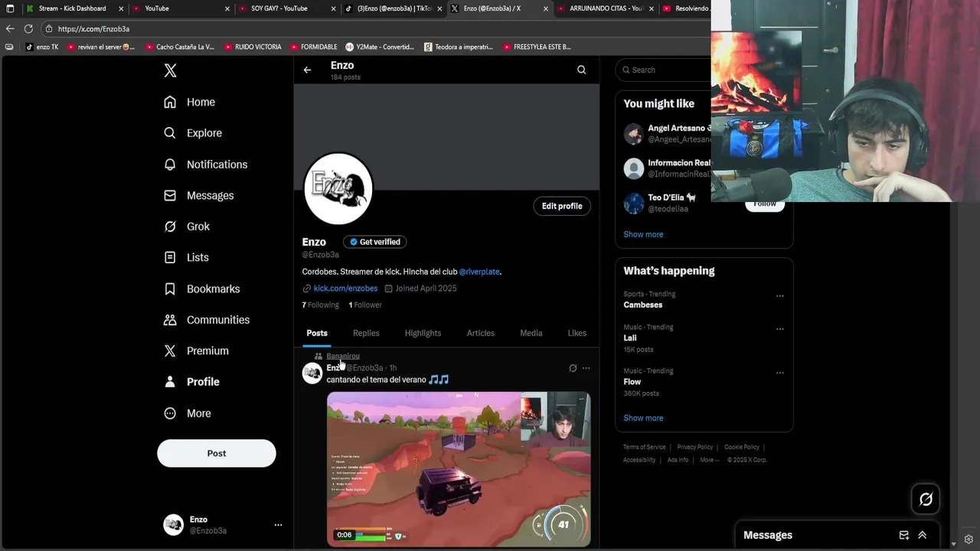
Task: Play the post's gameplay video
Action: pyautogui.click(x=459, y=469)
